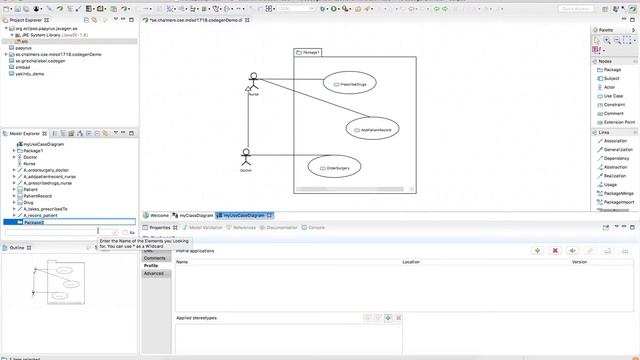
Task: Click the Model Explorer search field
Action: coord(61,233)
